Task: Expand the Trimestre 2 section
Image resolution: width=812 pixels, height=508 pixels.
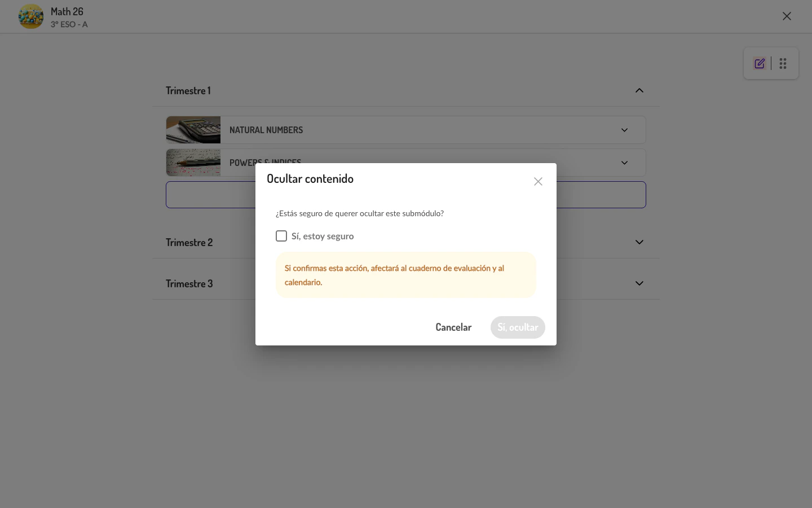Action: (x=639, y=242)
